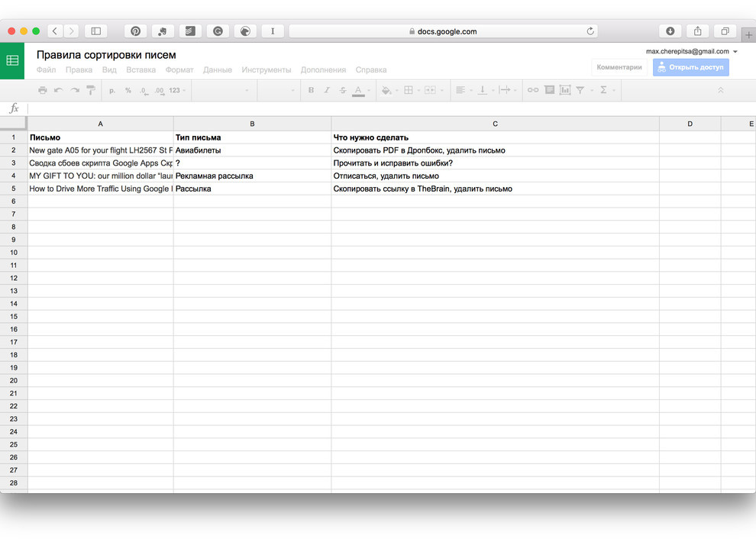
Task: Click the print icon in toolbar
Action: point(42,90)
